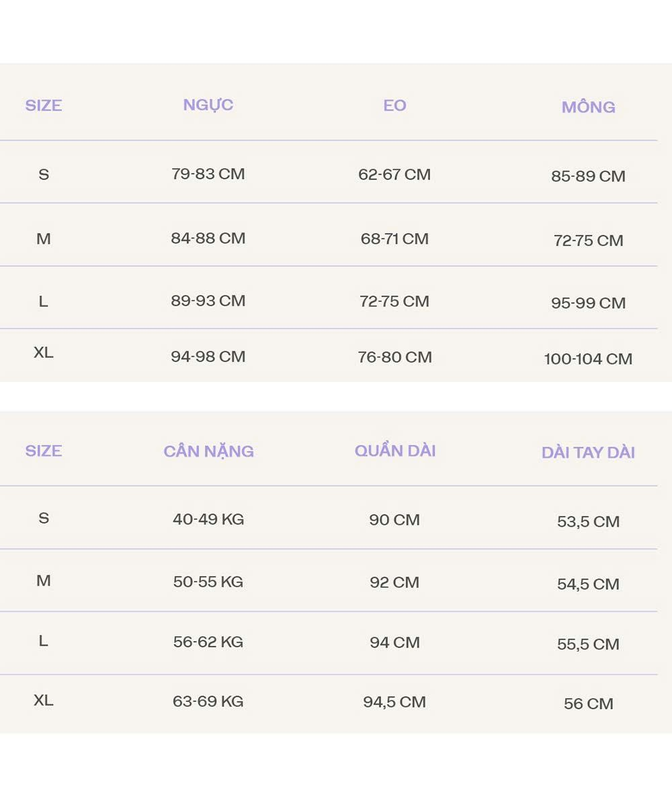The height and width of the screenshot is (807, 672).
Task: Click the NGỰC column header
Action: [208, 105]
